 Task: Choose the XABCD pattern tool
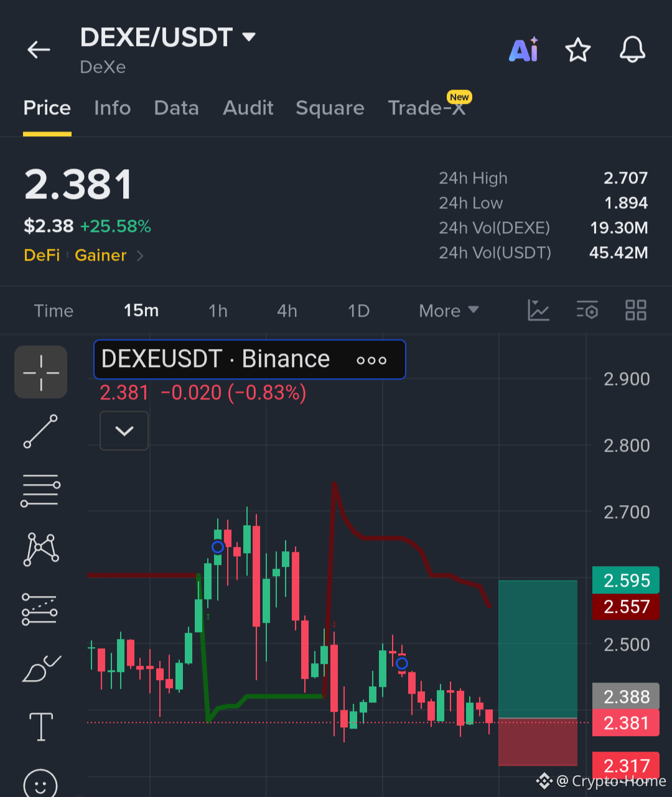click(41, 549)
